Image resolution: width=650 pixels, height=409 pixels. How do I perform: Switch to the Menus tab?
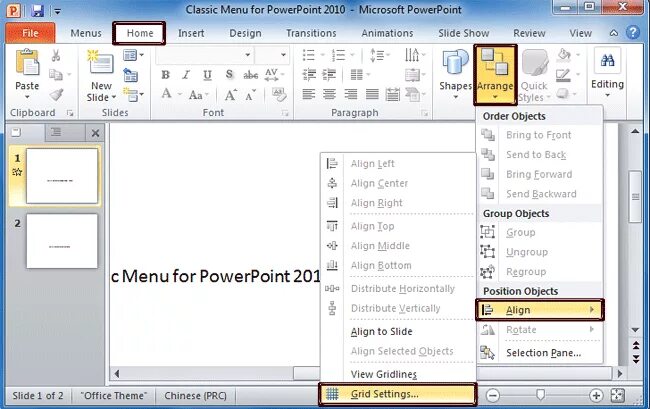(86, 33)
